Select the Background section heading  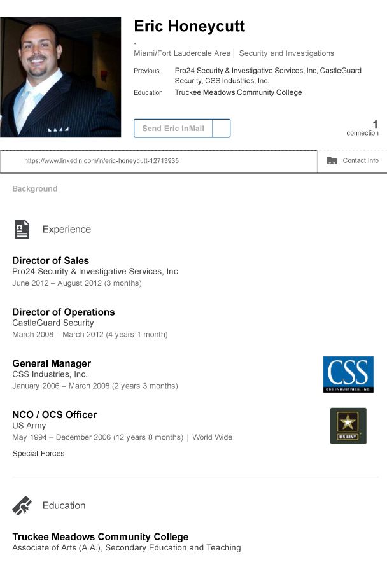[35, 189]
